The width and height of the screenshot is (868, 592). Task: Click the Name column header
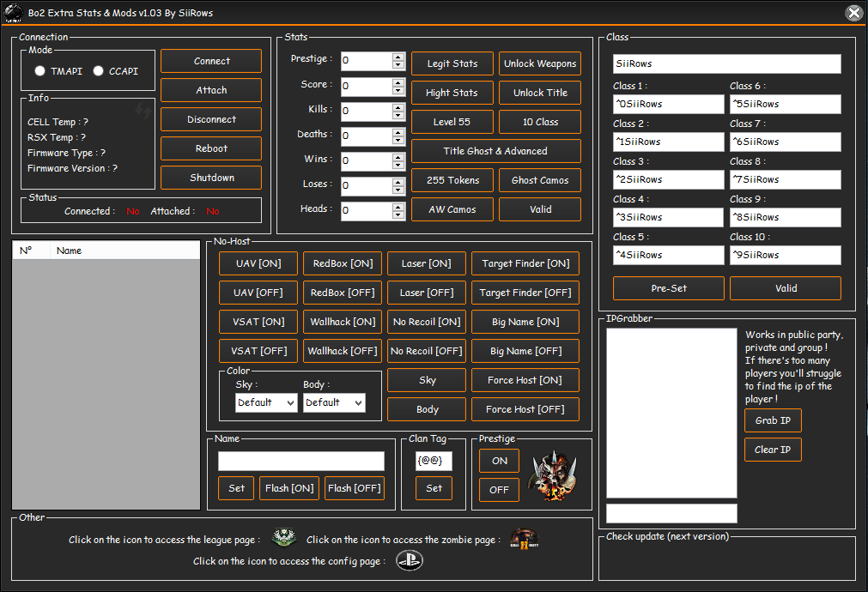click(x=125, y=251)
